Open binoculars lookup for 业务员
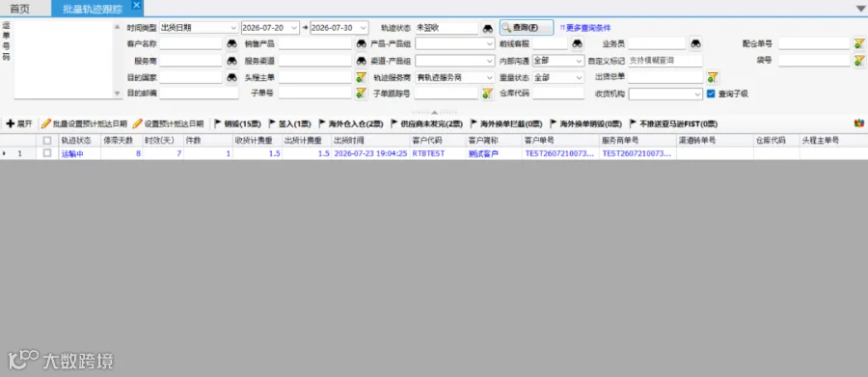This screenshot has height=377, width=868. [x=695, y=43]
